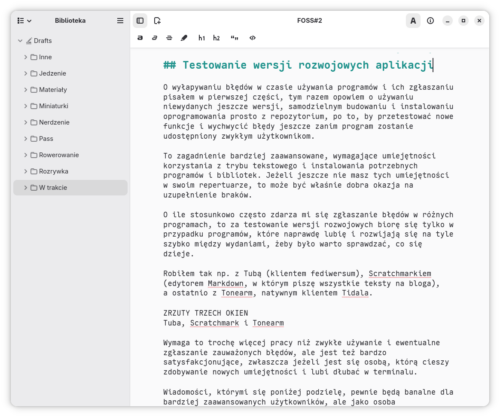Click the Biblioteka sidebar title
The width and height of the screenshot is (500, 417).
70,21
